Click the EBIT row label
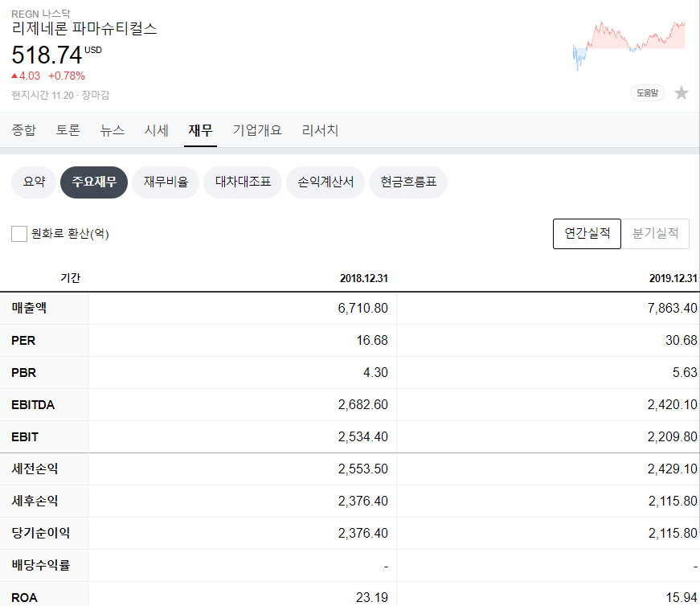This screenshot has height=606, width=700. point(25,436)
